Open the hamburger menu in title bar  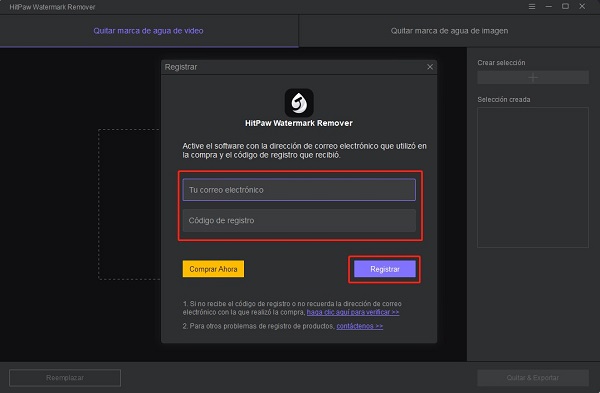click(532, 7)
